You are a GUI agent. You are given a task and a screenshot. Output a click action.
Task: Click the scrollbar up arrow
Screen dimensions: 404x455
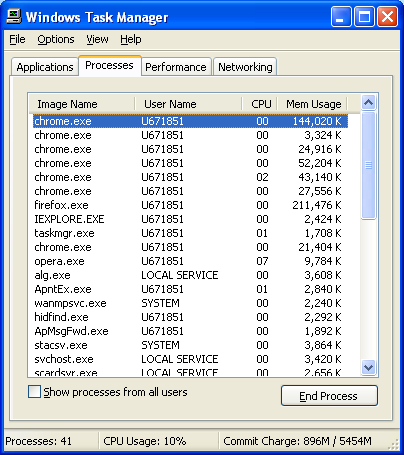point(369,103)
